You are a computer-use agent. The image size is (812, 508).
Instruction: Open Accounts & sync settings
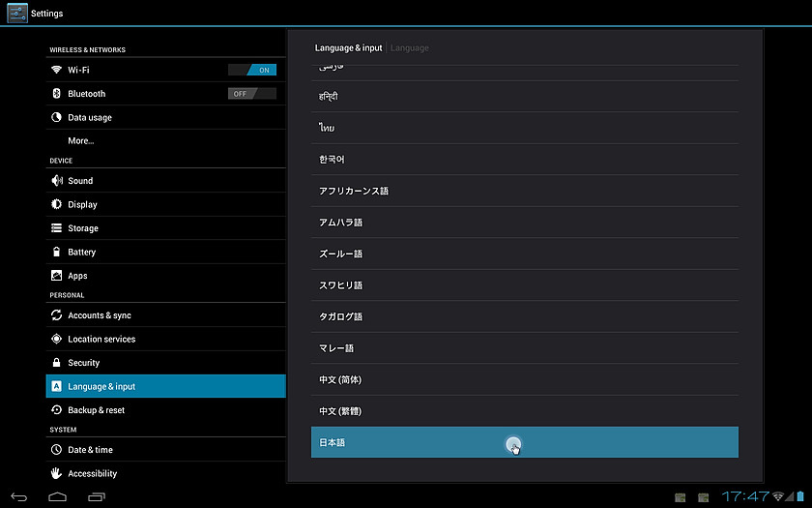click(x=165, y=315)
